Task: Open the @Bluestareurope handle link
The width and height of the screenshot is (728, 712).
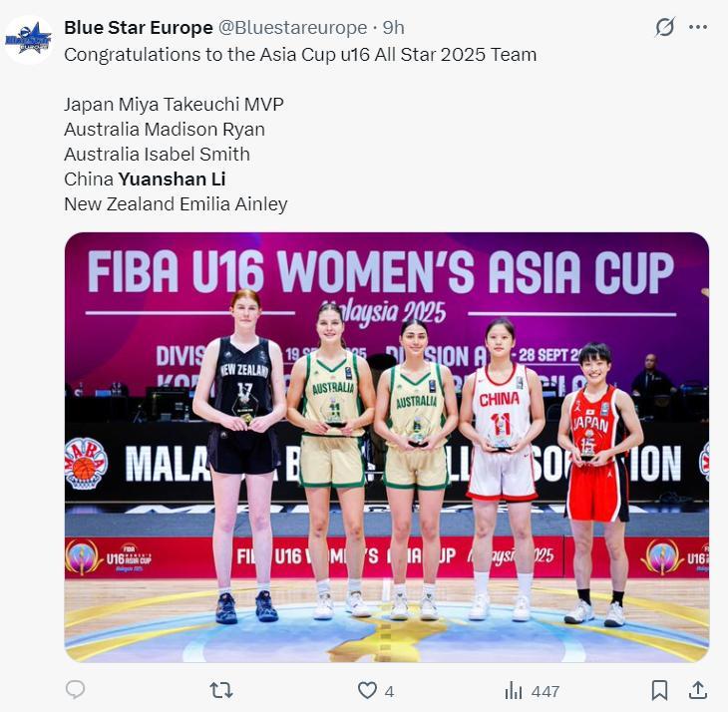Action: tap(292, 28)
